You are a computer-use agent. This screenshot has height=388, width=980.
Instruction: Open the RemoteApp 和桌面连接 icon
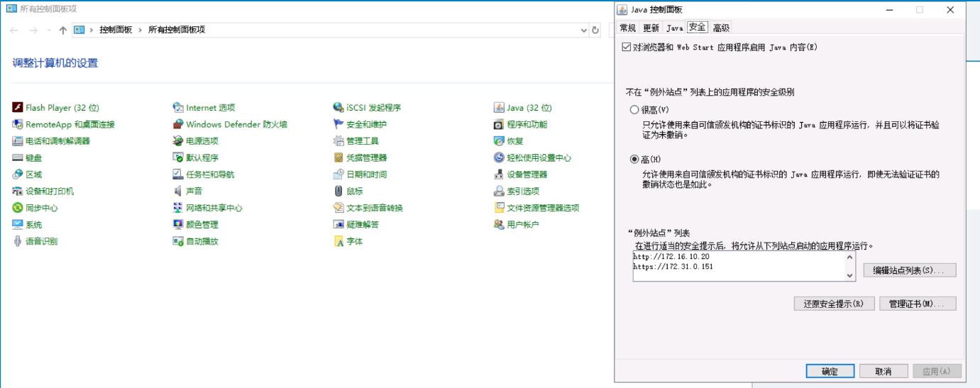(x=18, y=124)
